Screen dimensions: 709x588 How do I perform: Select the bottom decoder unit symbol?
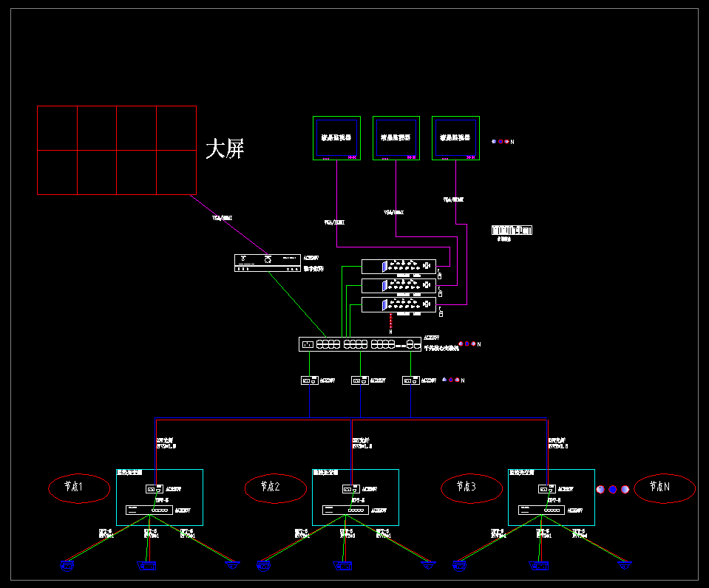[398, 304]
